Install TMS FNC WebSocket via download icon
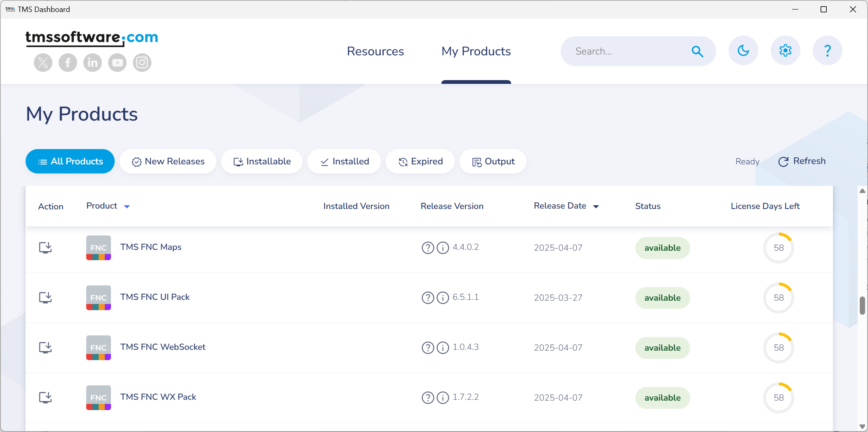 click(x=45, y=348)
